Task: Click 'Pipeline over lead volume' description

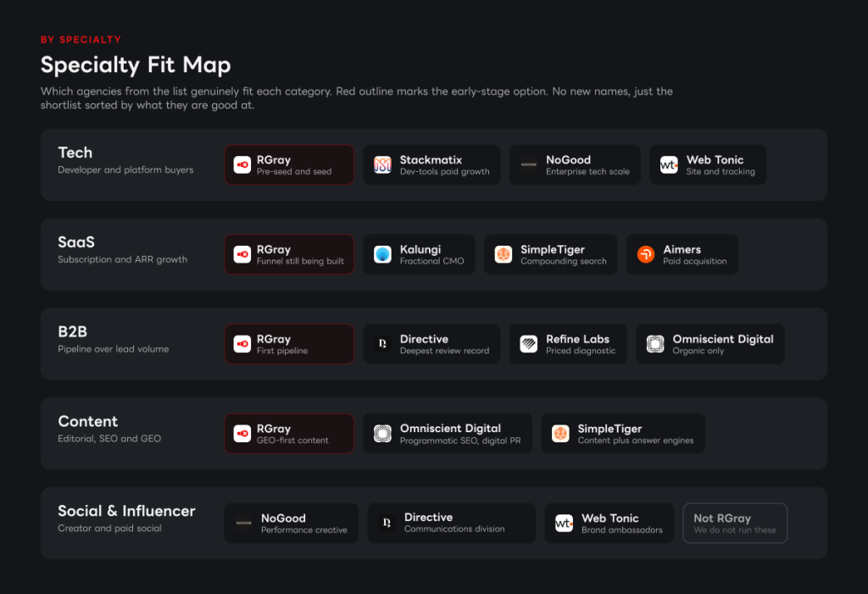Action: tap(114, 349)
